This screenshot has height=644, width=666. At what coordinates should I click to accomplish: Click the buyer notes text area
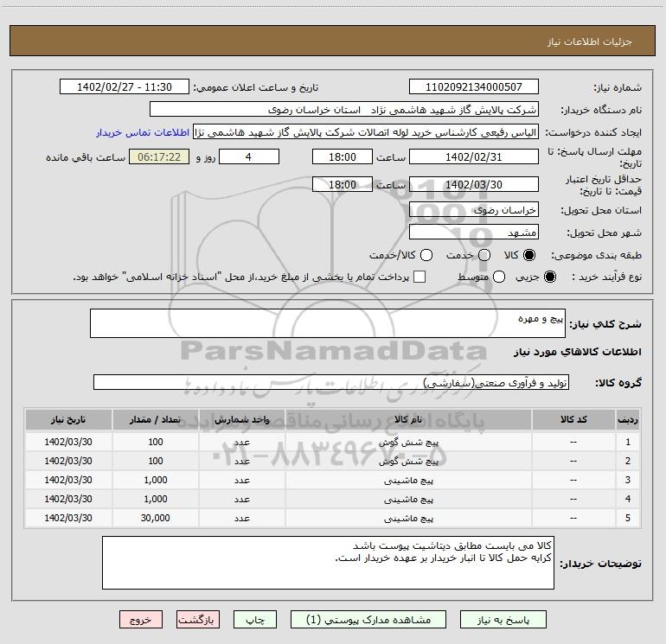pos(328,563)
